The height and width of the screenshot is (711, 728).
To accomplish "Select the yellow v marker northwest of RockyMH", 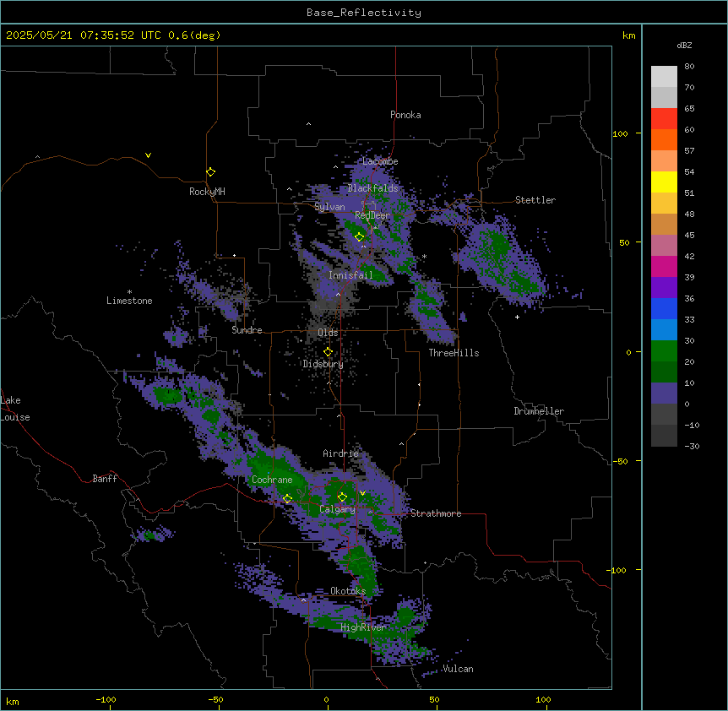I will coord(148,155).
